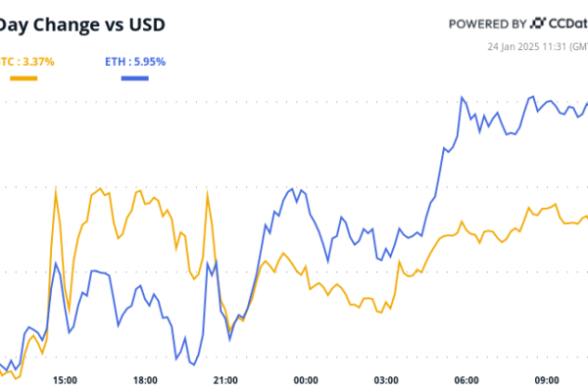Select the 15:00 time axis label
Image resolution: width=588 pixels, height=392 pixels.
pos(65,380)
